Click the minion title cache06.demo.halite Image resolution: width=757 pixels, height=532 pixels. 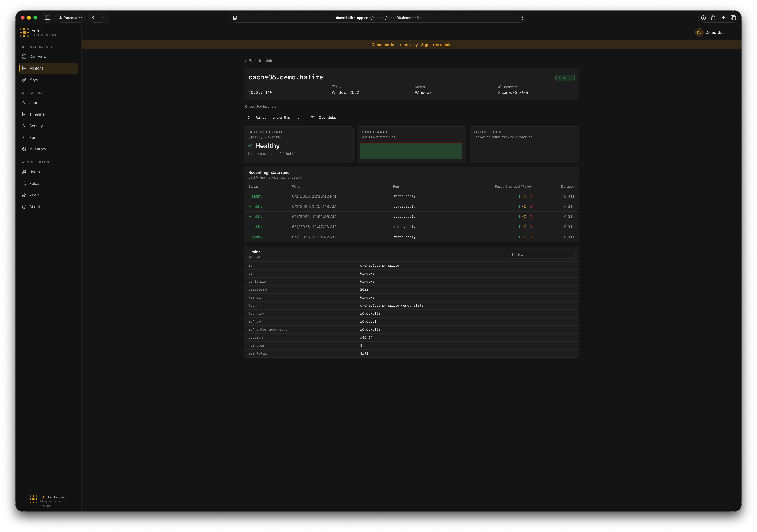point(286,77)
